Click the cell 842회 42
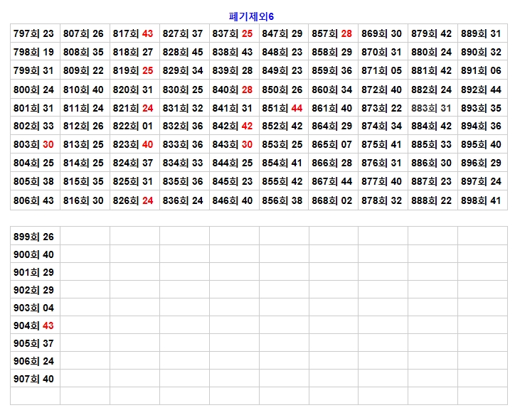This screenshot has width=520, height=420. 233,126
